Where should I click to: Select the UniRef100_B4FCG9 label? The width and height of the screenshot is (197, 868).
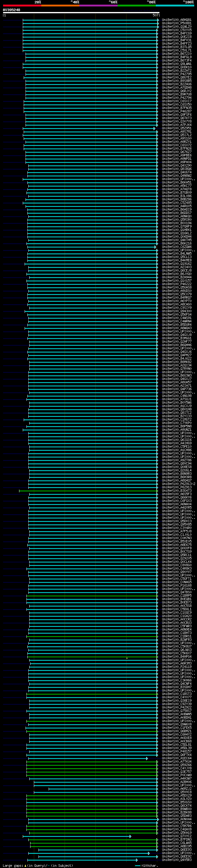point(176,33)
